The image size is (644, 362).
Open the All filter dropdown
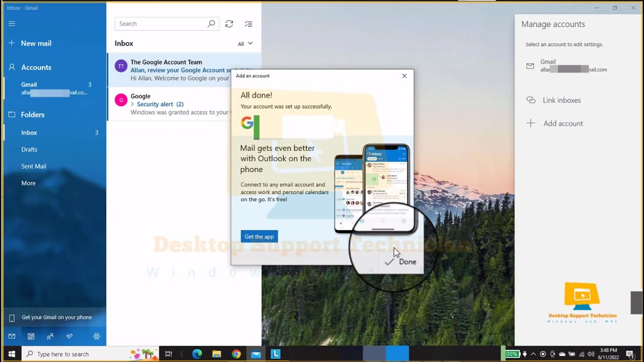[x=246, y=44]
